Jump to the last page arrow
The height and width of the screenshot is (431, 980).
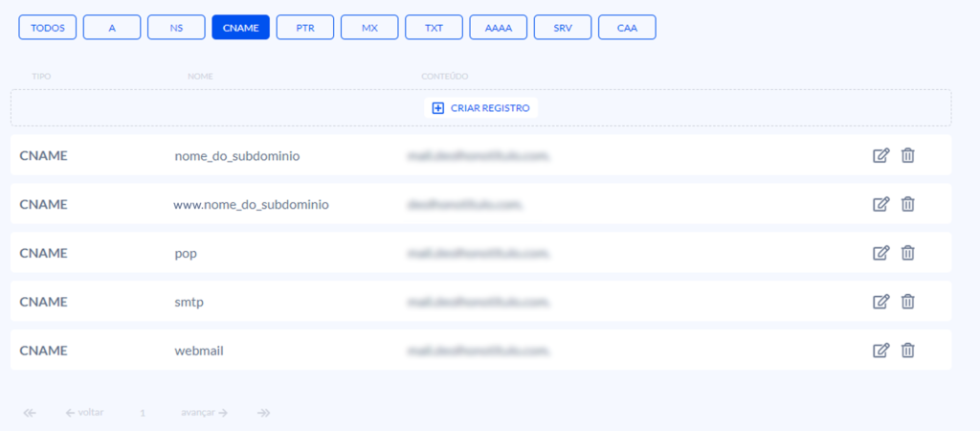(x=264, y=413)
